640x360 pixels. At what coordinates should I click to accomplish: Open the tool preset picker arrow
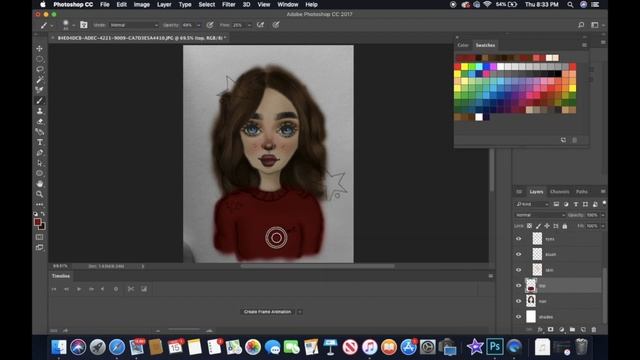tap(52, 25)
